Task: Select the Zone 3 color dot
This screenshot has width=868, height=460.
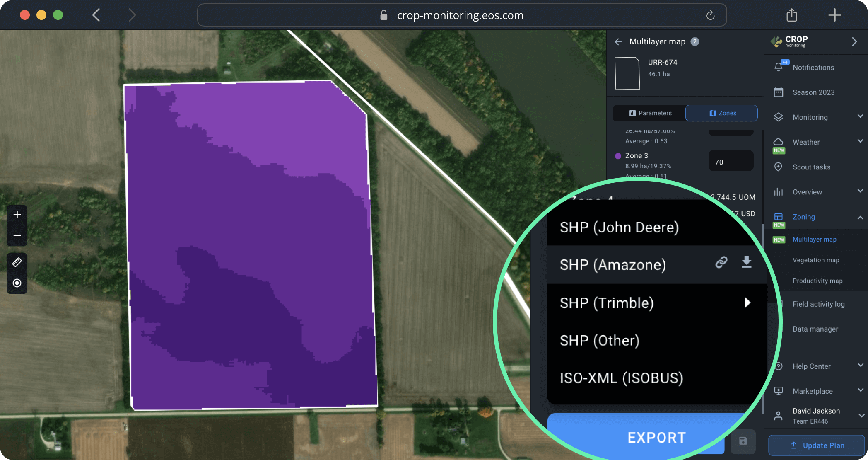Action: 618,156
